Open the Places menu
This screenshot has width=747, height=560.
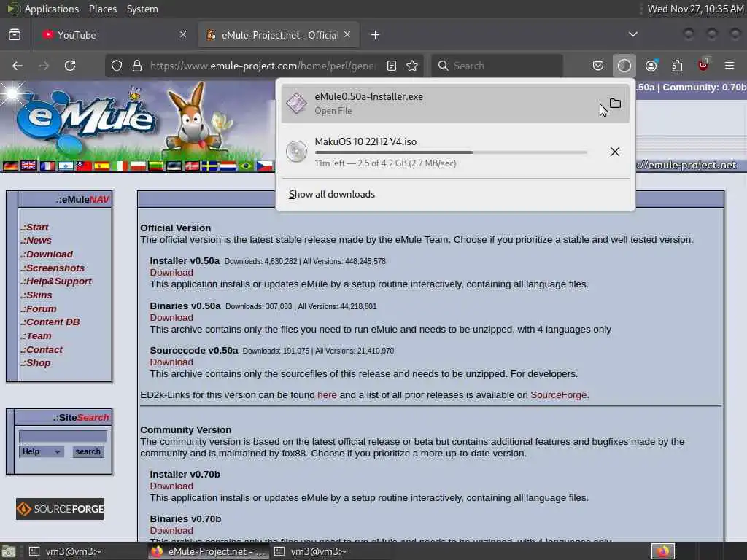click(x=102, y=9)
